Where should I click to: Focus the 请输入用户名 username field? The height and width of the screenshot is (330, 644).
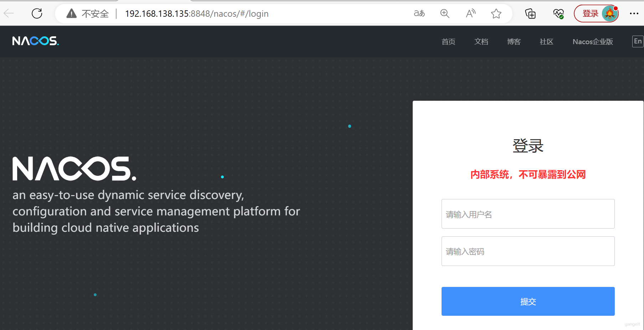tap(528, 214)
